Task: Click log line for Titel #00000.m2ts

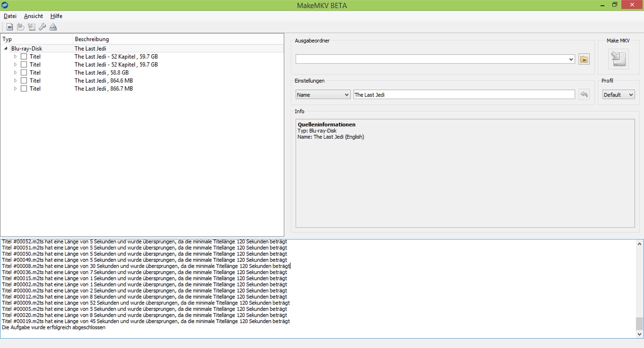Action: (144, 291)
